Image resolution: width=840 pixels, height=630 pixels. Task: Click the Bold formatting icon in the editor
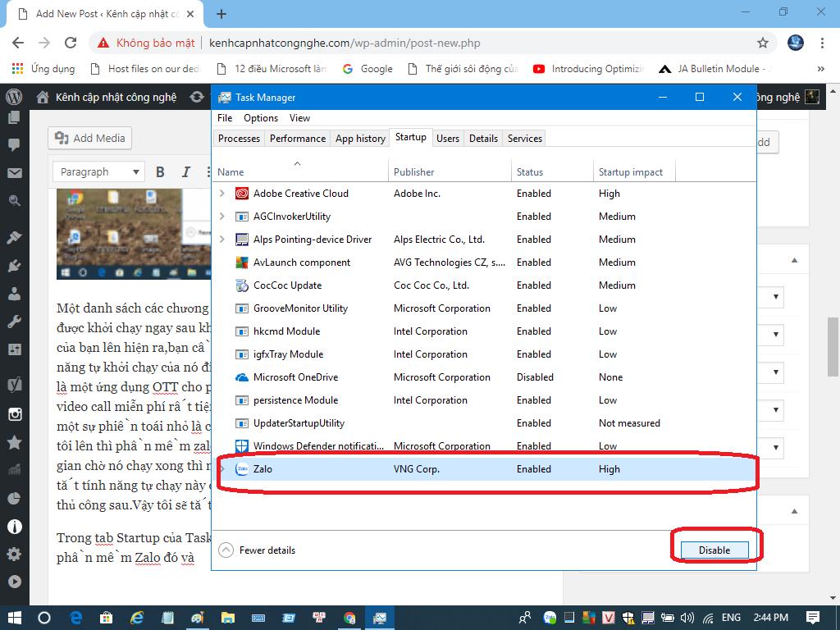click(160, 171)
